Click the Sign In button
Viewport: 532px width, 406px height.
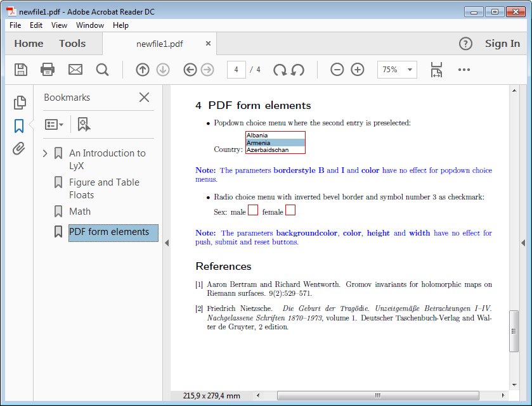(x=502, y=44)
